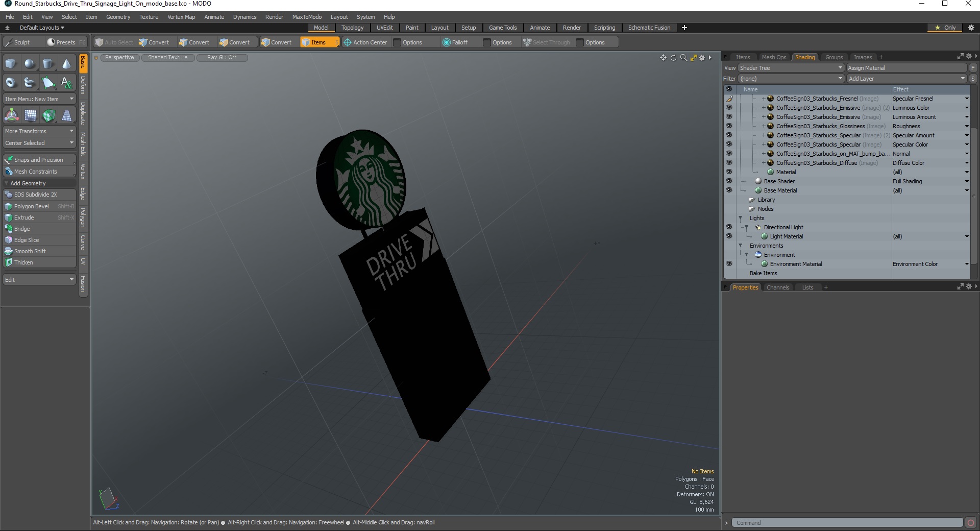The height and width of the screenshot is (531, 980).
Task: Activate the Transform gizmo tool
Action: point(11,115)
